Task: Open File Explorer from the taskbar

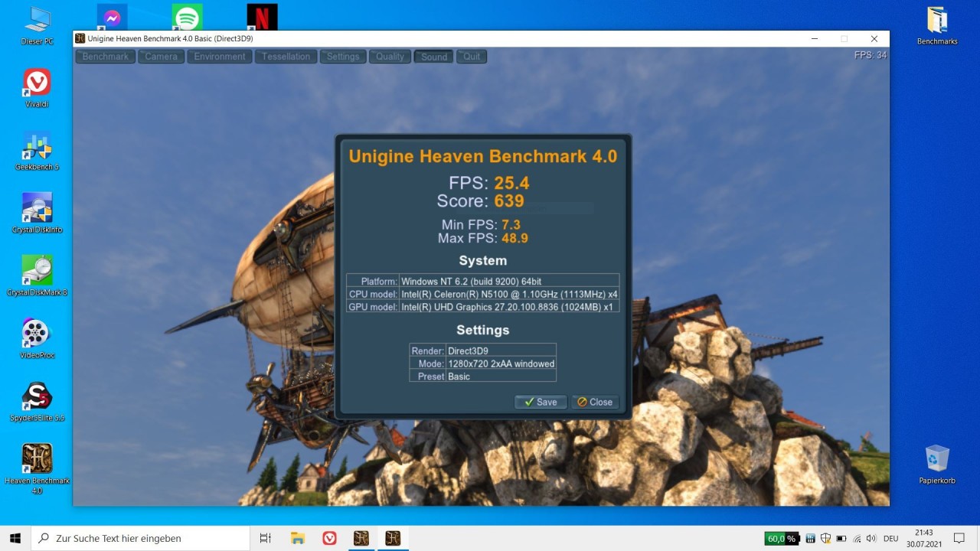Action: (x=298, y=538)
